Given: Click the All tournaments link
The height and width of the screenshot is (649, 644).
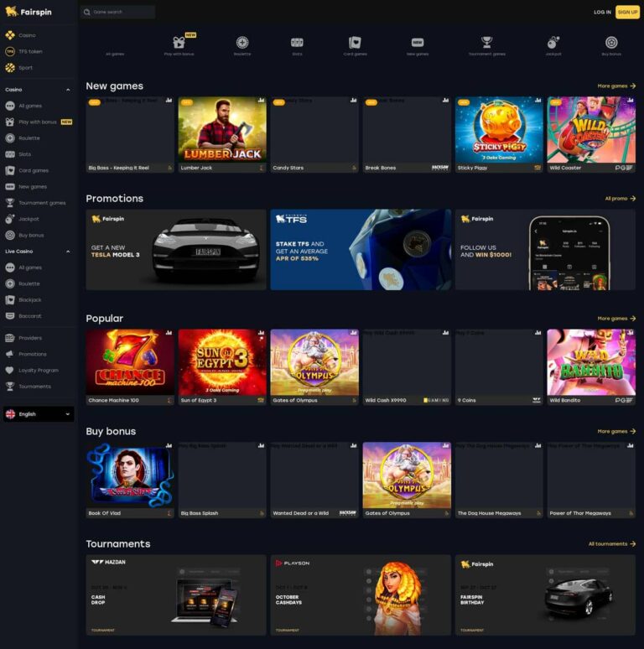Looking at the screenshot, I should coord(612,544).
